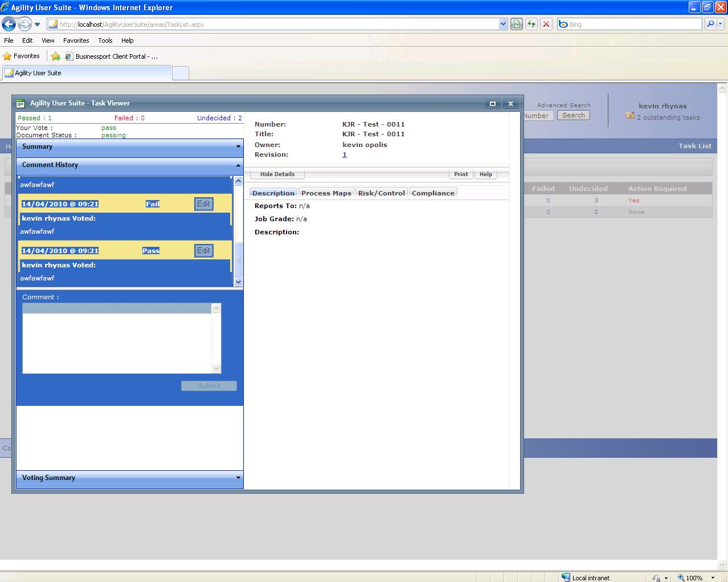Open the search provider dropdown
This screenshot has height=582, width=728.
720,24
